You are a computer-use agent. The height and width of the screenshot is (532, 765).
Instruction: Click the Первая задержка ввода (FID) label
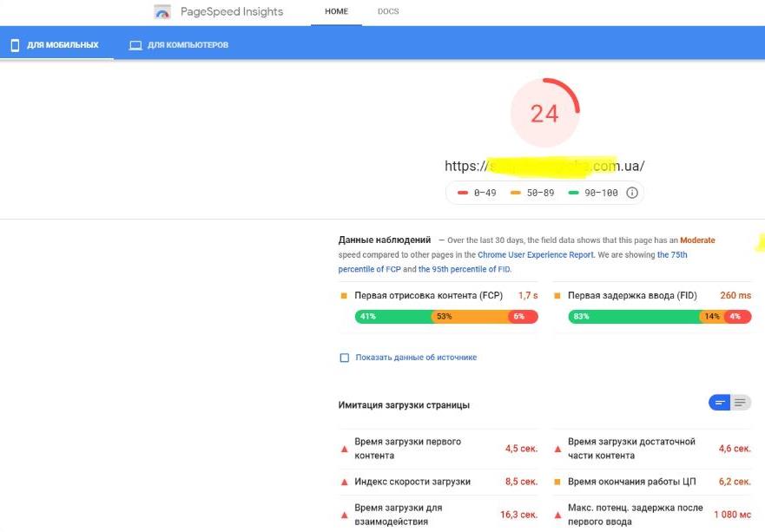click(632, 295)
